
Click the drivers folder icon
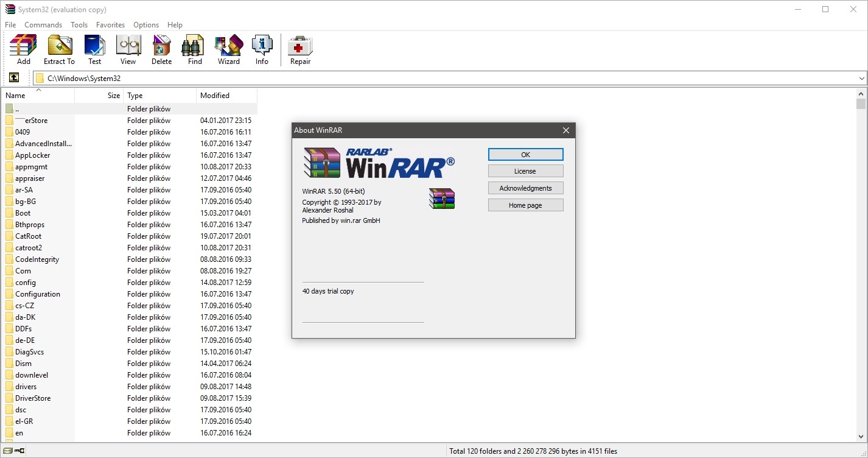[9, 387]
